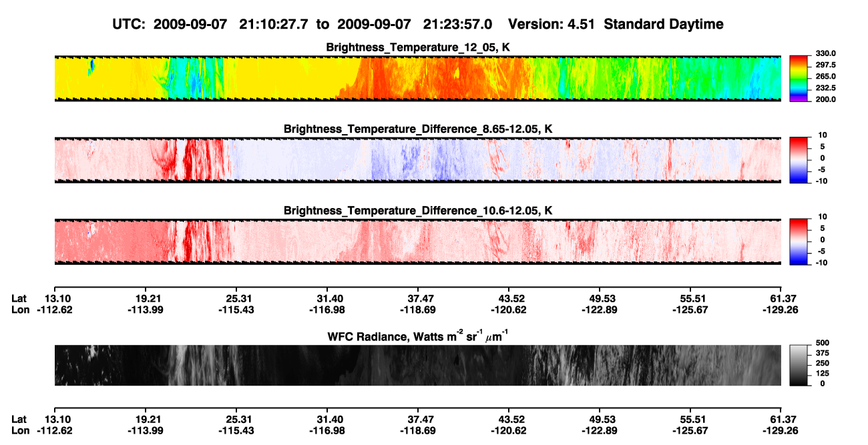
Task: Click the "Lat" label beneath the WFC Radiance plot
Action: (19, 420)
